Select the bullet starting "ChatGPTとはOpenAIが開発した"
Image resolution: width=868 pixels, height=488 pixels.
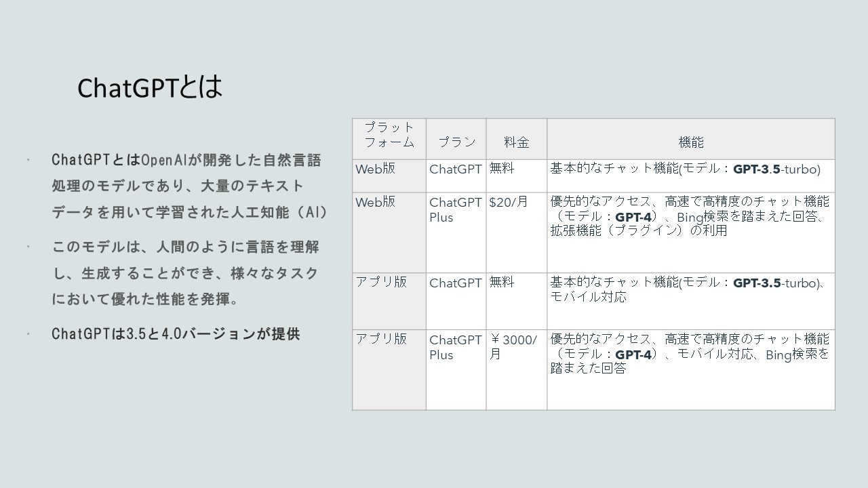coord(189,186)
